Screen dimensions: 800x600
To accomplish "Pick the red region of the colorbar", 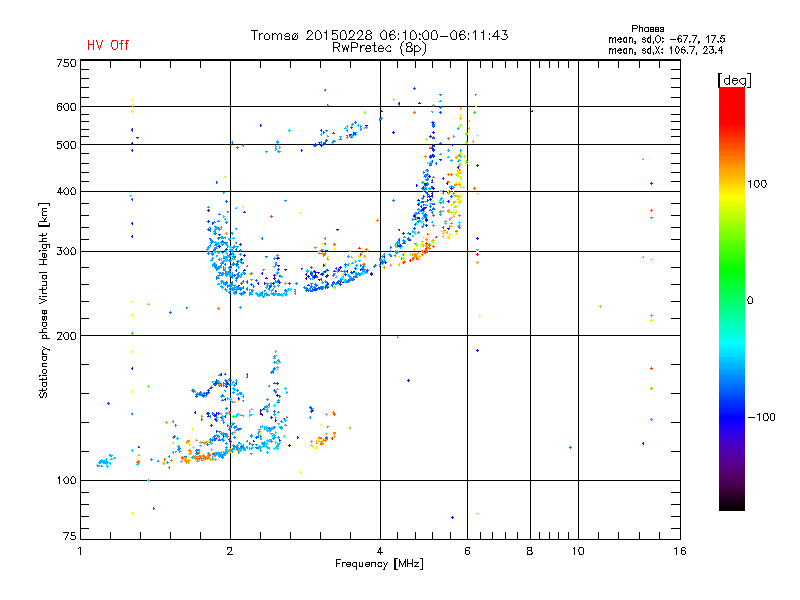I will 732,105.
